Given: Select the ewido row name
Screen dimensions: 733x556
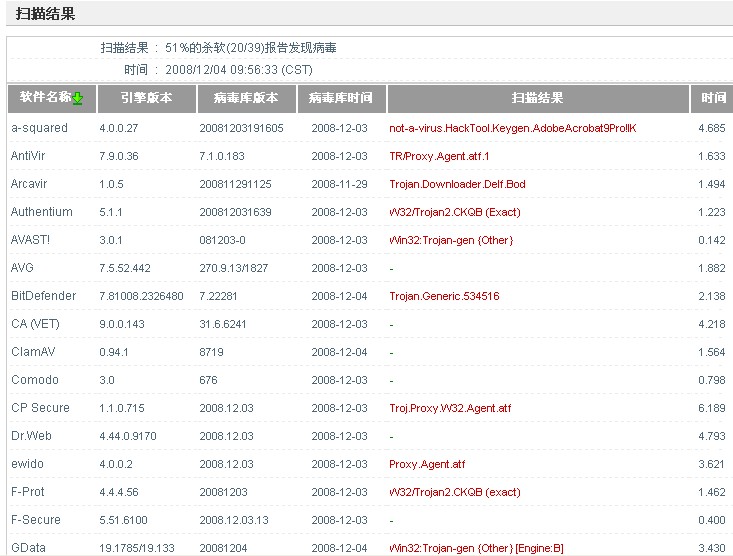Looking at the screenshot, I should coord(27,464).
